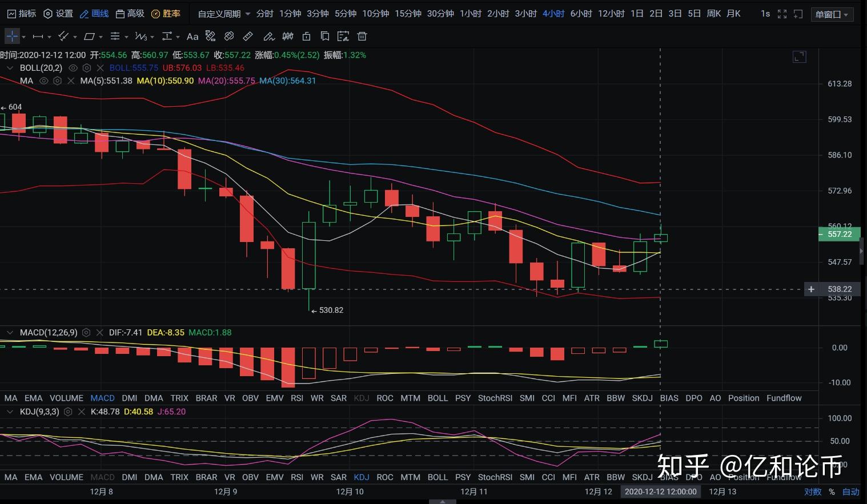867x504 pixels.
Task: Open the 高级 advanced button
Action: pyautogui.click(x=130, y=14)
